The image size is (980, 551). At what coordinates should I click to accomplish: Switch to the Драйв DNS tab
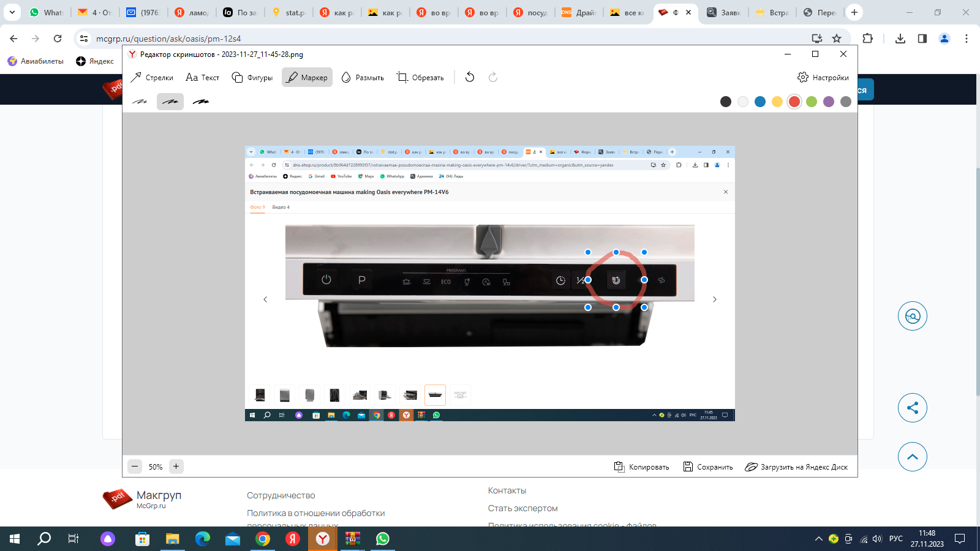579,12
